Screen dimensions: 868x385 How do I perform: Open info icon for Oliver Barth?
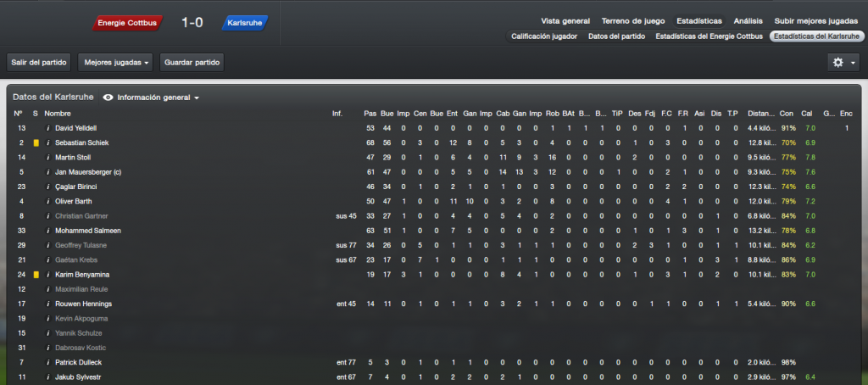[48, 201]
